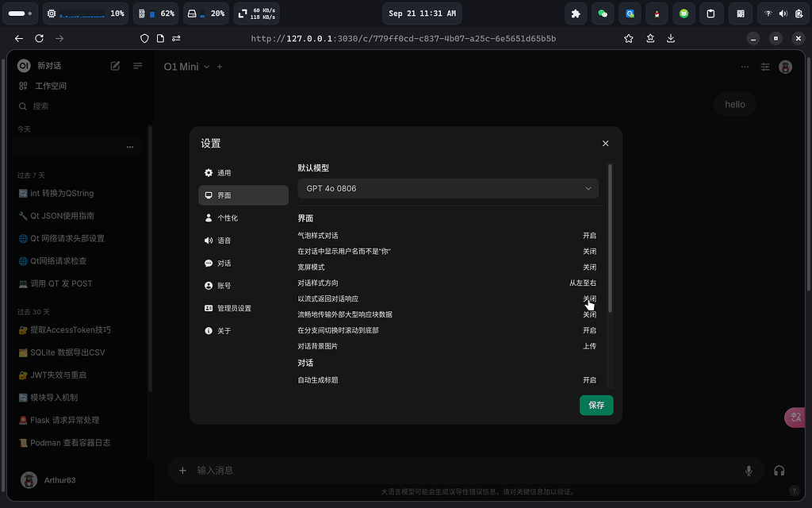
Task: Open the 个性化 personalization tab
Action: pos(243,218)
